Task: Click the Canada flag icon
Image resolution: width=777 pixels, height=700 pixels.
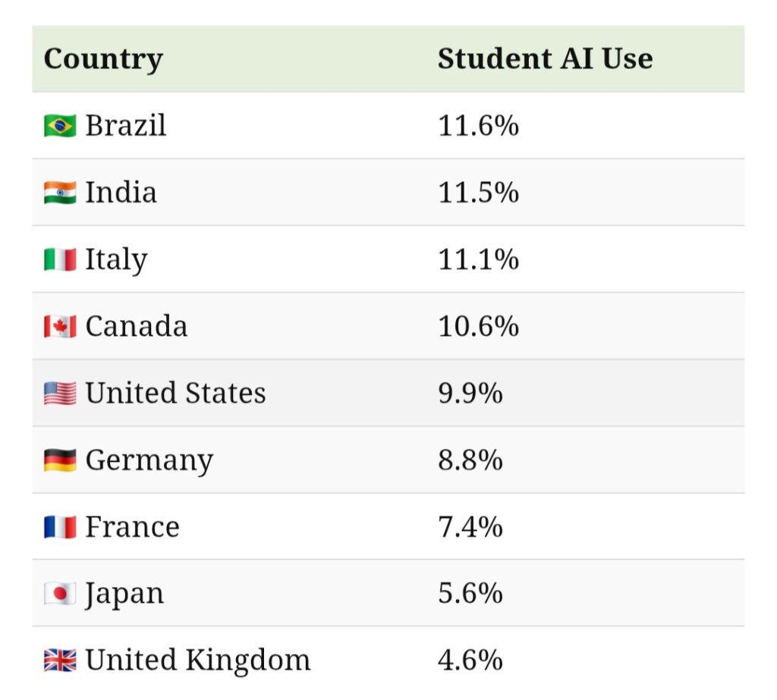Action: click(60, 326)
